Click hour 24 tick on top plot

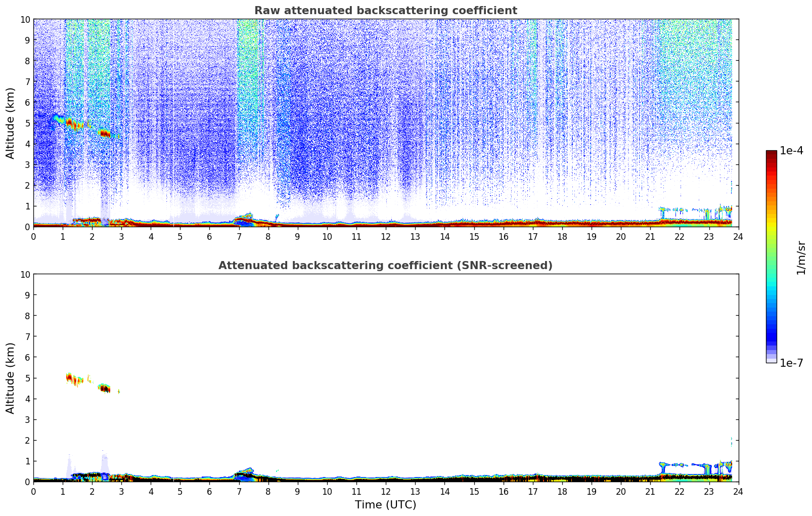[738, 236]
